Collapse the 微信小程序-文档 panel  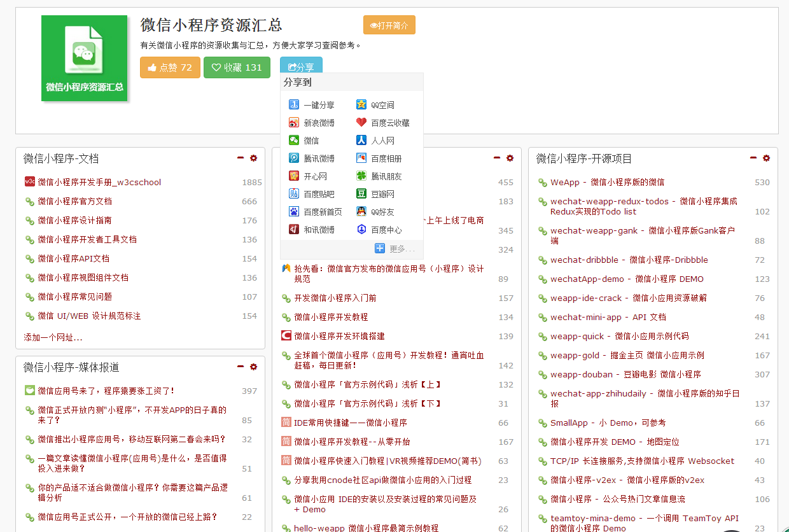pyautogui.click(x=241, y=158)
